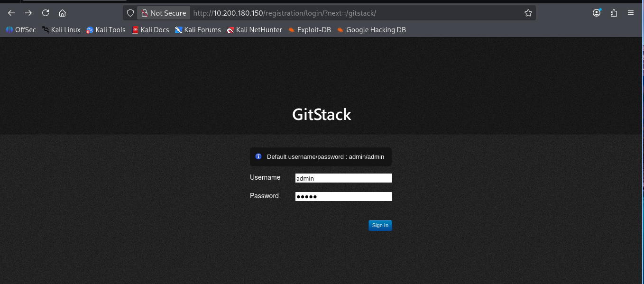Open the Kali Tools bookmark
The height and width of the screenshot is (284, 644).
pyautogui.click(x=106, y=29)
